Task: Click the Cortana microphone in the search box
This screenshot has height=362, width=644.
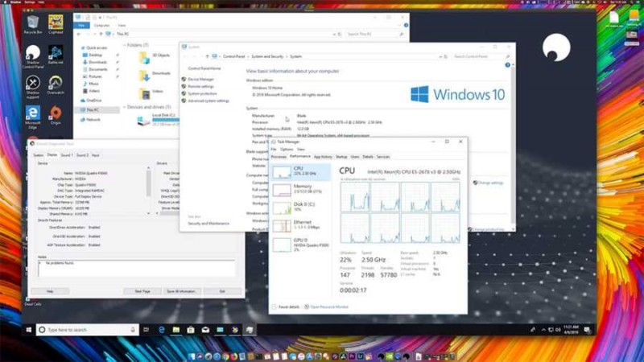Action: 133,330
